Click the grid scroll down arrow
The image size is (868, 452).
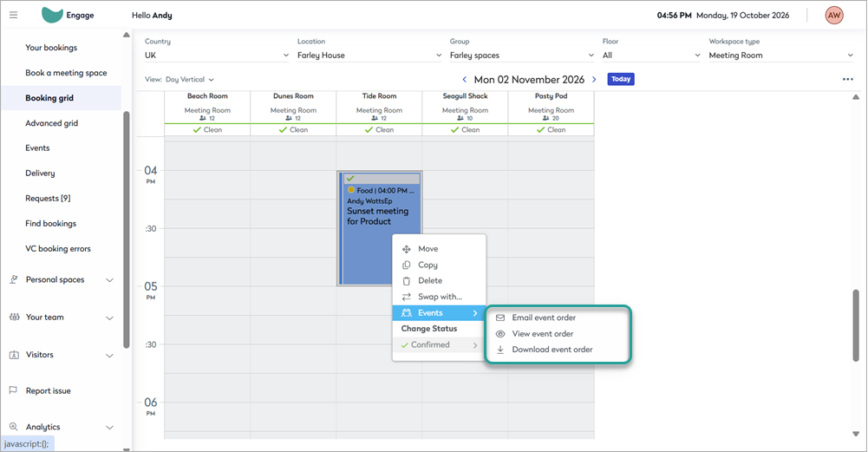pos(856,434)
